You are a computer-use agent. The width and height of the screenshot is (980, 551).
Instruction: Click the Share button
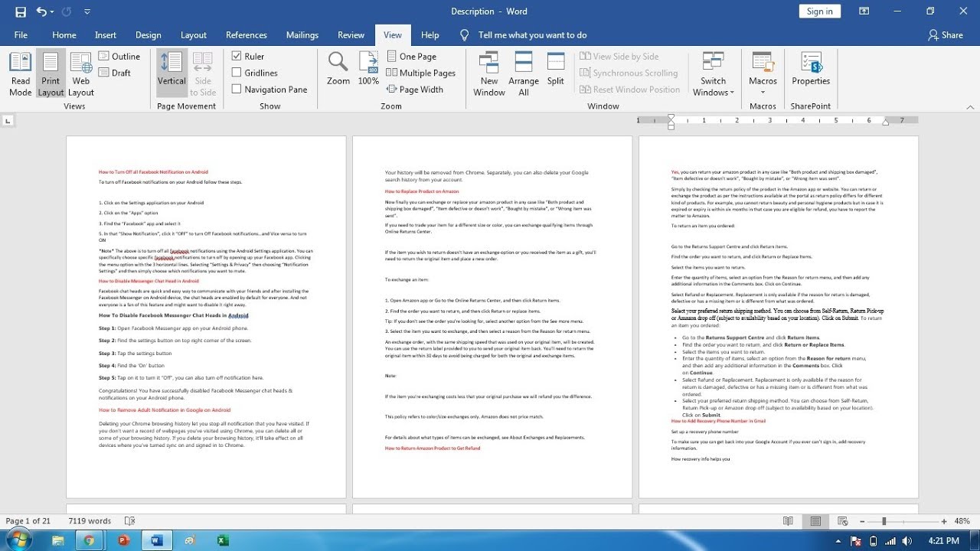pos(946,35)
